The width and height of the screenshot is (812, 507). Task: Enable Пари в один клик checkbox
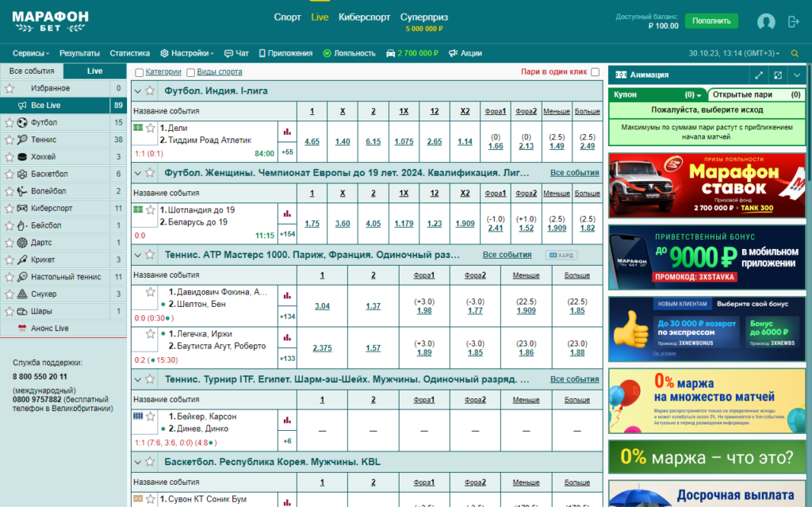click(x=596, y=72)
